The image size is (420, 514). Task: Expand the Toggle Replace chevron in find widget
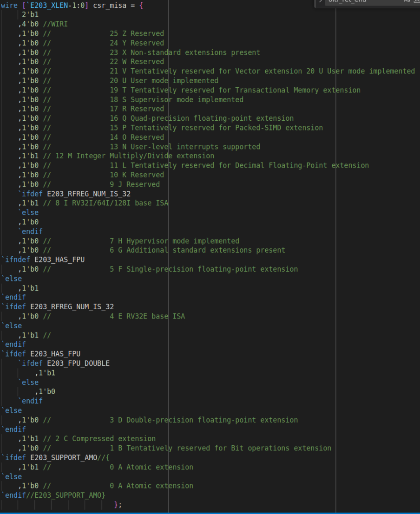click(321, 1)
